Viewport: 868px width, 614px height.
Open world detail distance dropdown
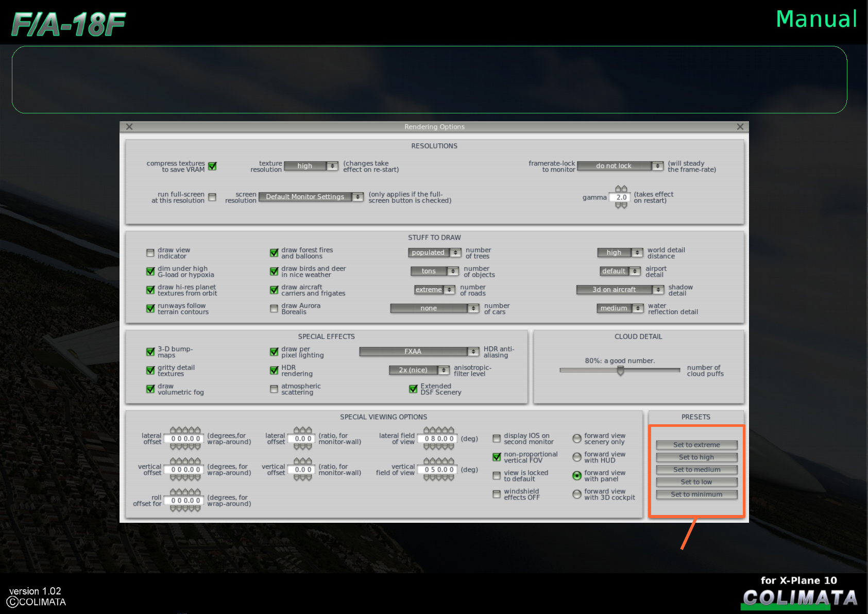(x=620, y=253)
